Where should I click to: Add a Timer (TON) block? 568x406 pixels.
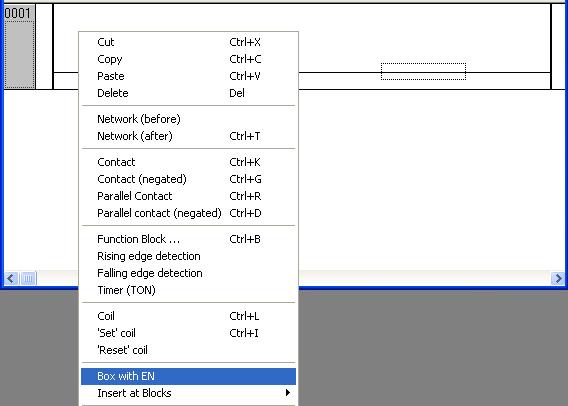[x=188, y=290]
